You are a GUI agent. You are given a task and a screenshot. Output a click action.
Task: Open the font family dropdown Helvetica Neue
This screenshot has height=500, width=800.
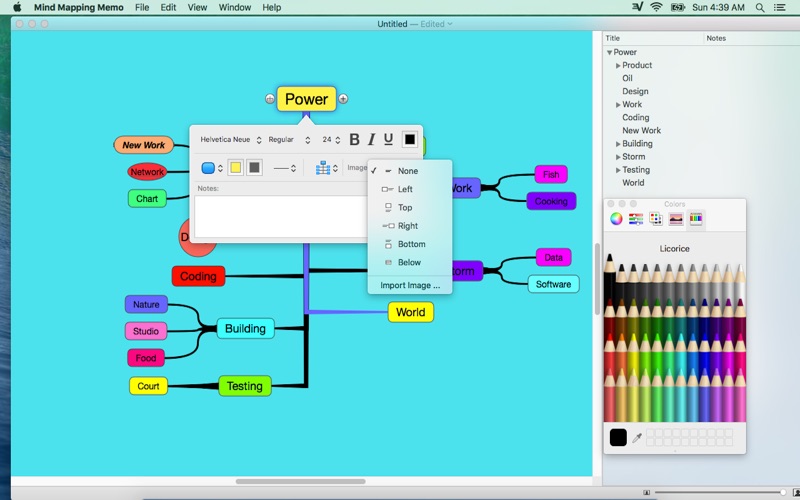pyautogui.click(x=231, y=139)
